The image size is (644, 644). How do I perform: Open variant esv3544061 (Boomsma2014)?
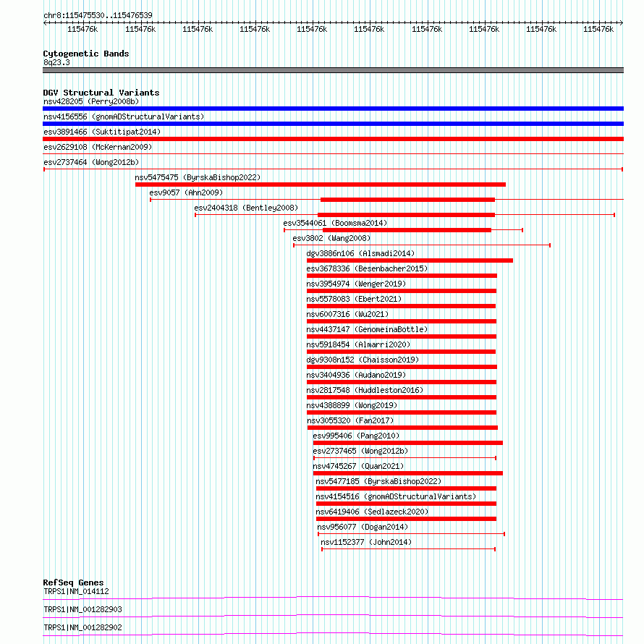click(x=335, y=223)
